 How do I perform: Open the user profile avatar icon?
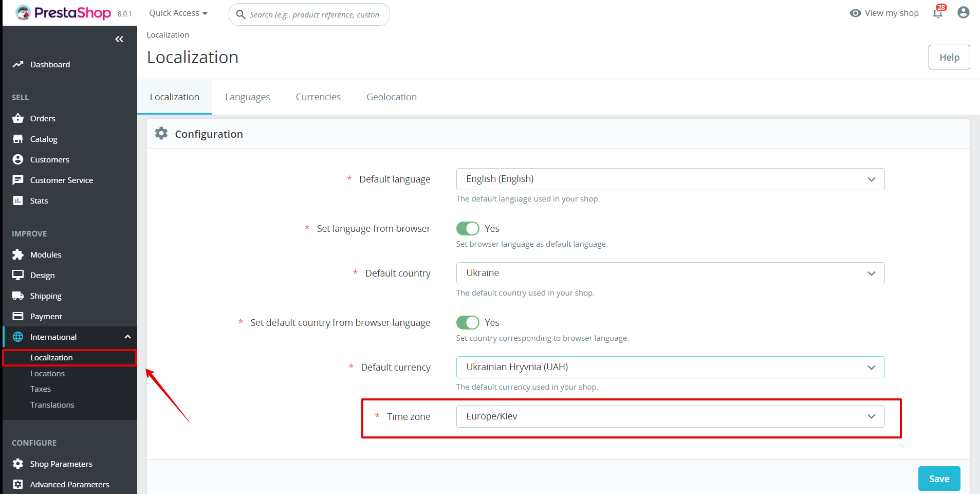964,12
